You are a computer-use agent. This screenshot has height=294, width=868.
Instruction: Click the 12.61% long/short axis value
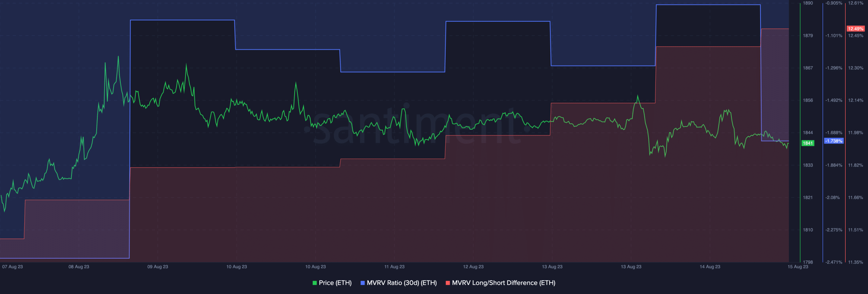click(855, 3)
